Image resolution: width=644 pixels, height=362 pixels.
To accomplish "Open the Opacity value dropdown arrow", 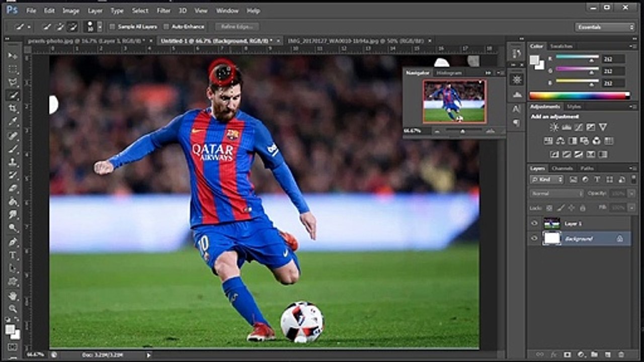I will click(631, 194).
